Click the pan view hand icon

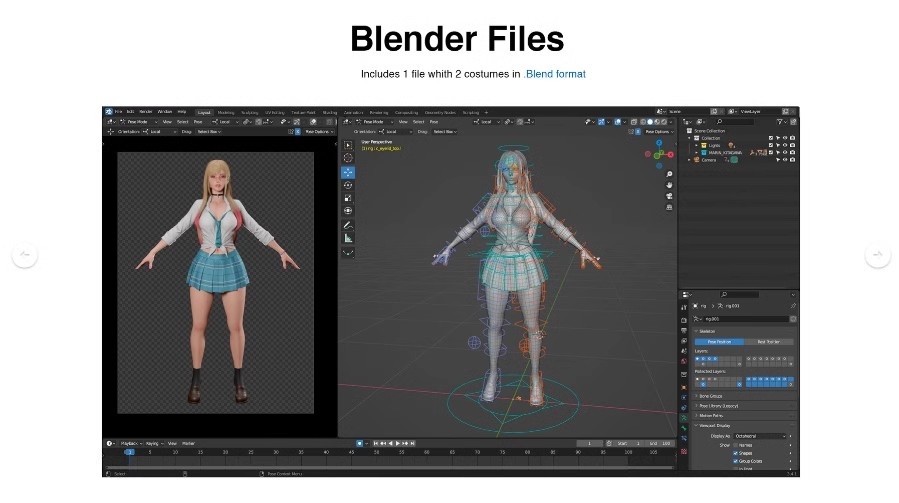669,185
